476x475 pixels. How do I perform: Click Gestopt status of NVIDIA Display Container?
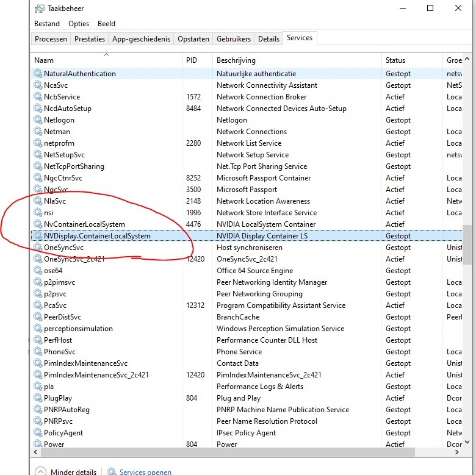(398, 236)
